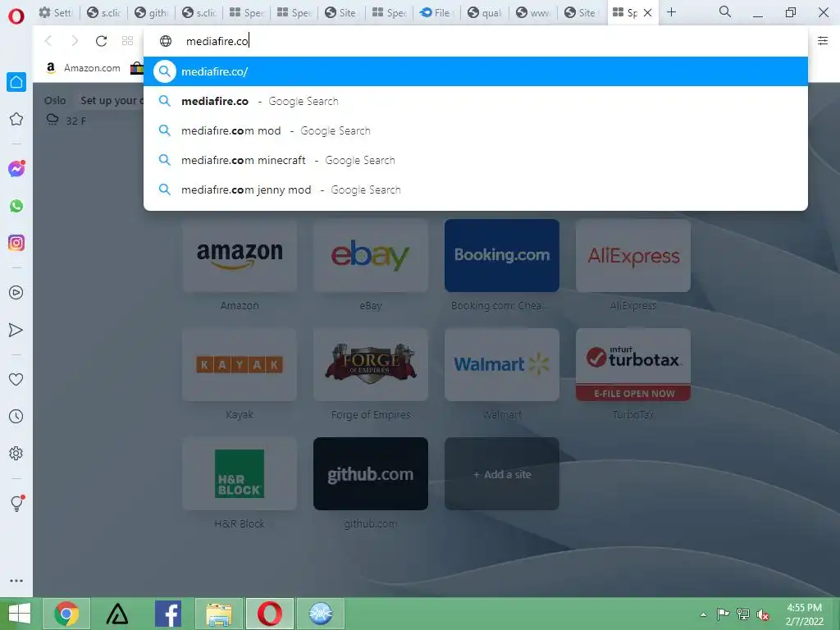Viewport: 840px width, 630px height.
Task: Select mediafire.co Google Search suggestion
Action: (476, 101)
